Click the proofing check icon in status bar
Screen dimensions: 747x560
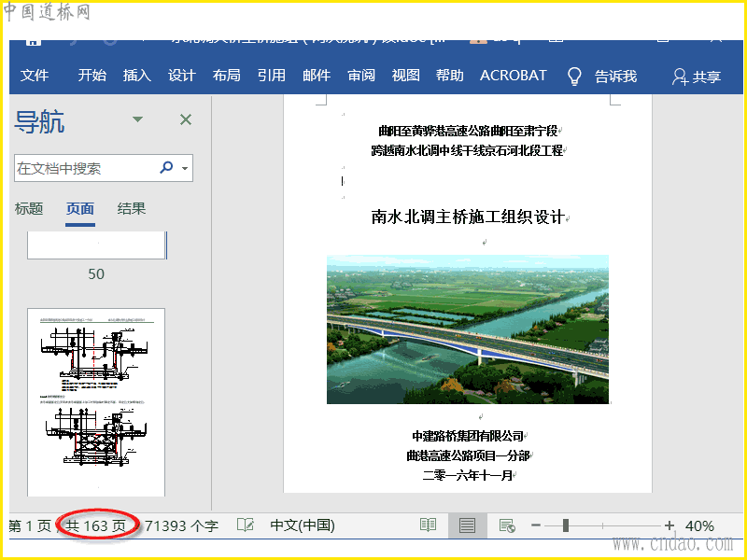point(246,525)
